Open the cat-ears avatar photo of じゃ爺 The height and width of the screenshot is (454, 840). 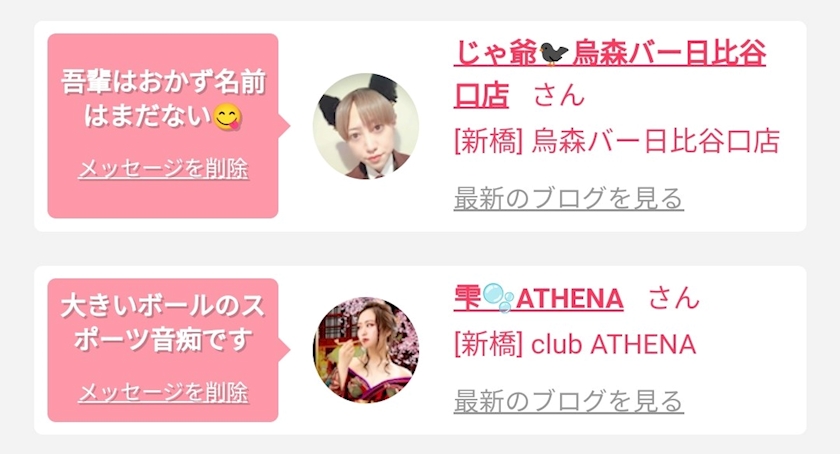[366, 126]
